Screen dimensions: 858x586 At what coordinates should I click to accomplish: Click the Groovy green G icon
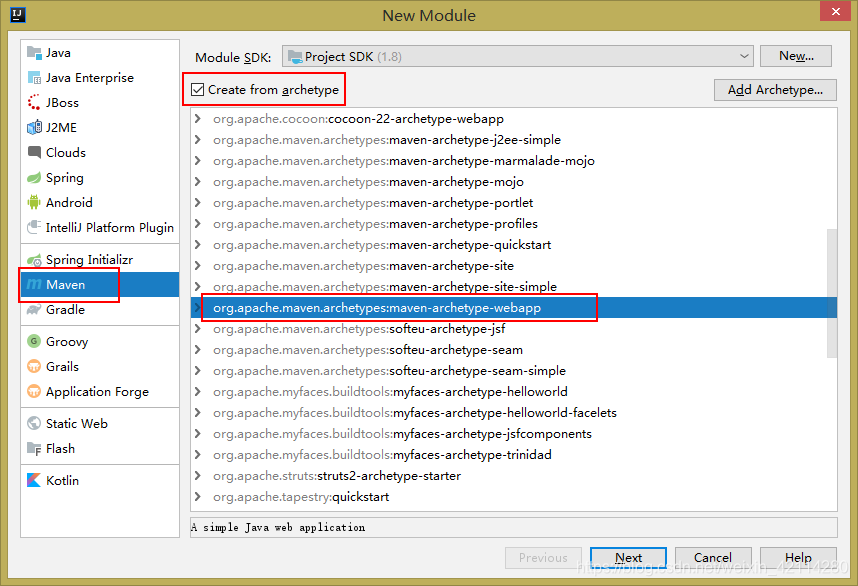pyautogui.click(x=34, y=341)
